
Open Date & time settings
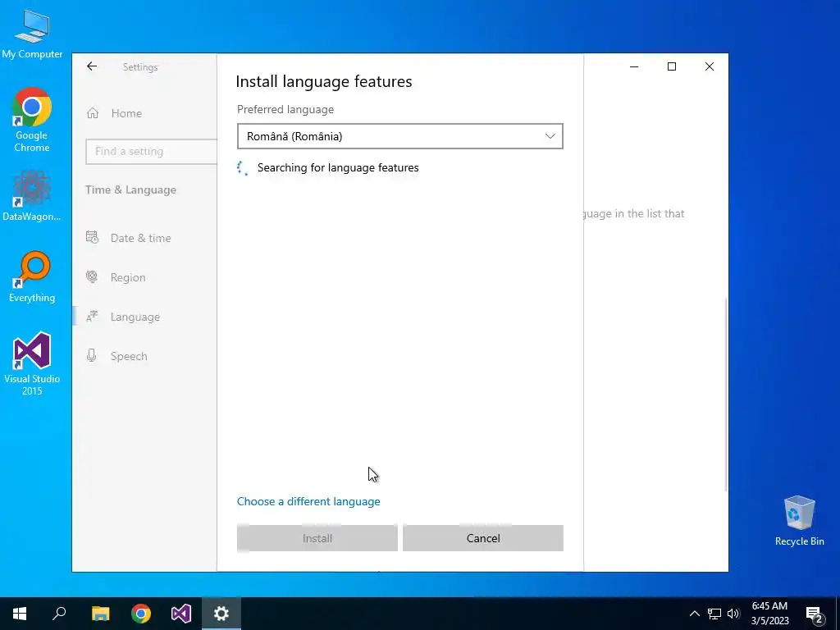coord(140,238)
